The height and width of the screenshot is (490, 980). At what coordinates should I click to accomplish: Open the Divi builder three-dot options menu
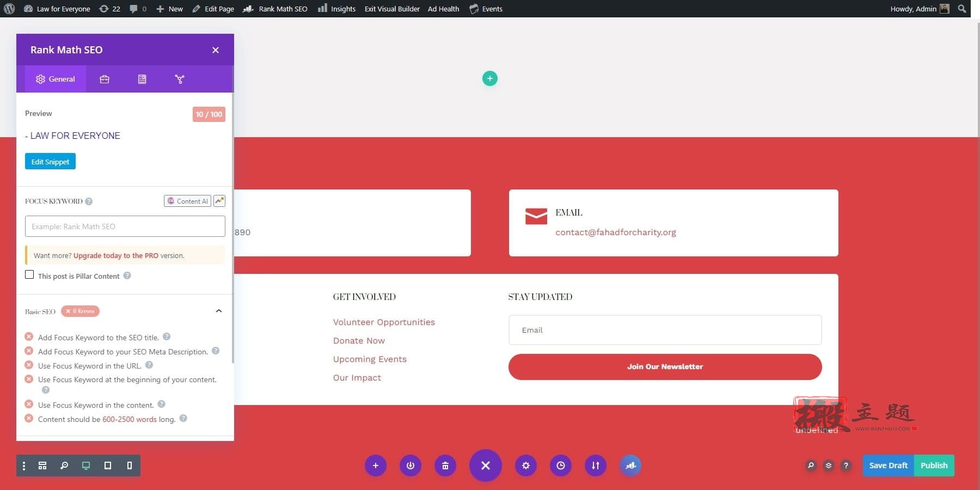24,465
